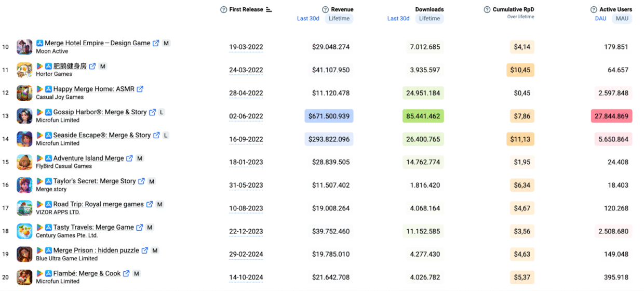644x291 pixels.
Task: Click the help icon beside Revenue
Action: pos(326,9)
